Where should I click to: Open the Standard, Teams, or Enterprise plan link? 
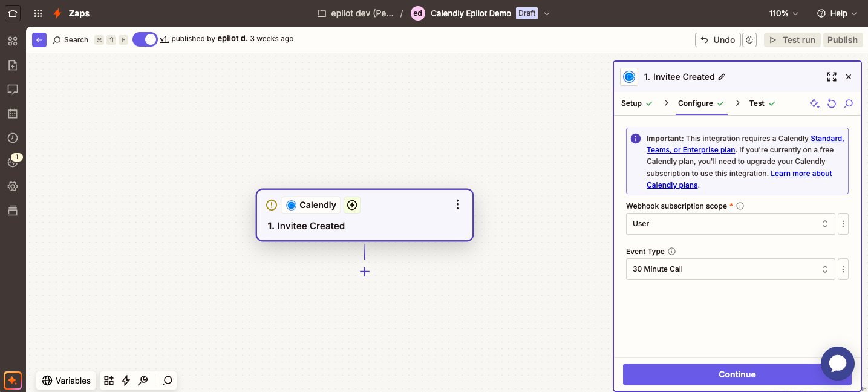(x=745, y=144)
